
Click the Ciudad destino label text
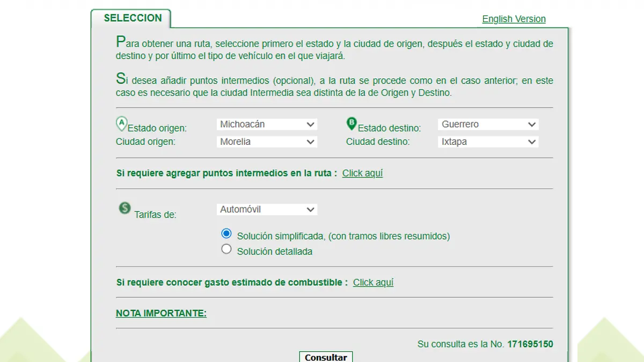point(378,142)
